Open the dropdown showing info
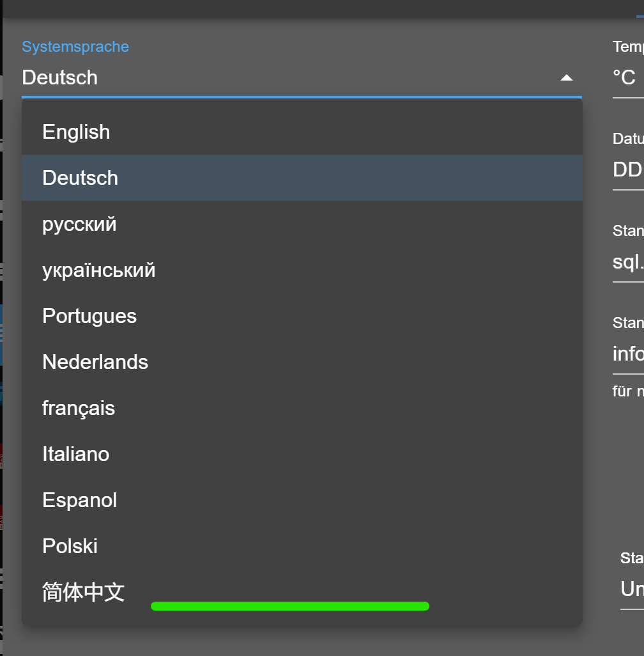Viewport: 644px width, 656px height. (x=627, y=354)
